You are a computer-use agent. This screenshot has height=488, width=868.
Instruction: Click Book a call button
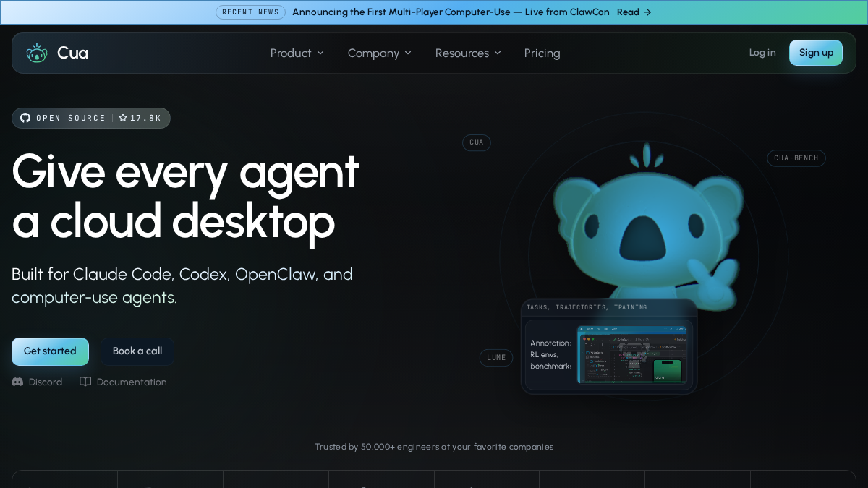137,351
